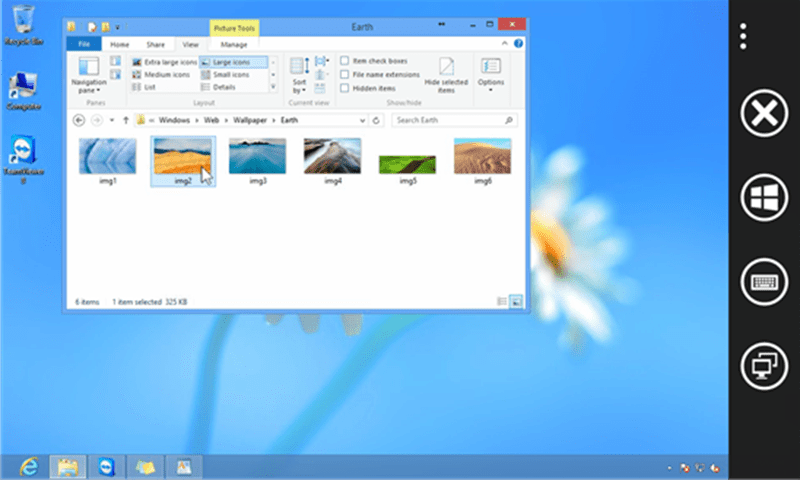Click into the Search Earth field
The image size is (800, 480).
[x=454, y=120]
